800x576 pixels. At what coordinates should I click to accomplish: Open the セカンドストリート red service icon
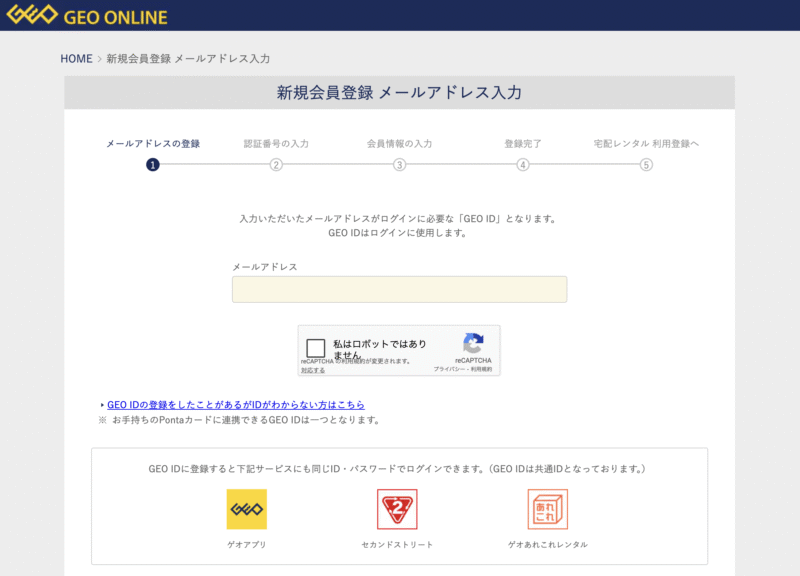[x=400, y=509]
